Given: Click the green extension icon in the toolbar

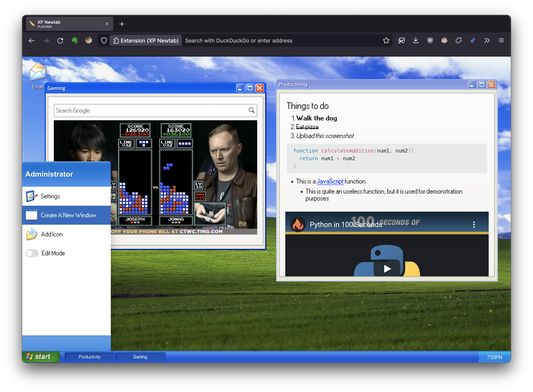Looking at the screenshot, I should (x=74, y=41).
